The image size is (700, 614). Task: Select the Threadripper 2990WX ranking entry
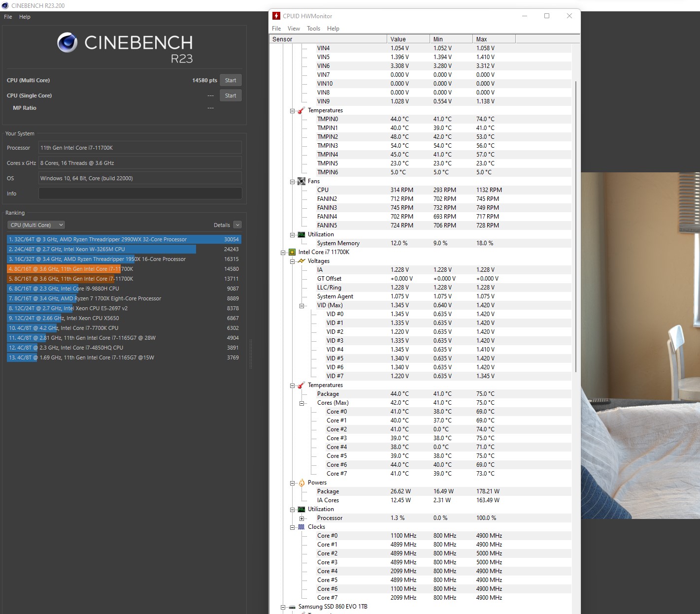pos(124,239)
